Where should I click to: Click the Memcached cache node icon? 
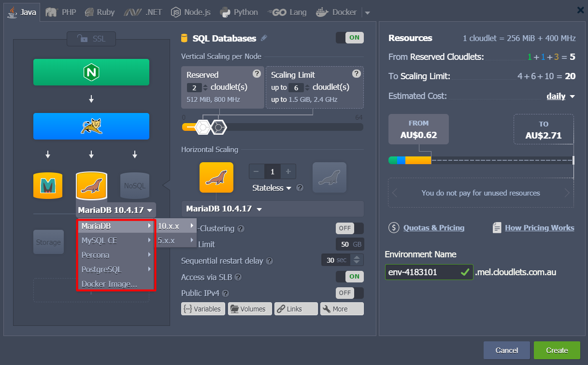click(x=48, y=185)
